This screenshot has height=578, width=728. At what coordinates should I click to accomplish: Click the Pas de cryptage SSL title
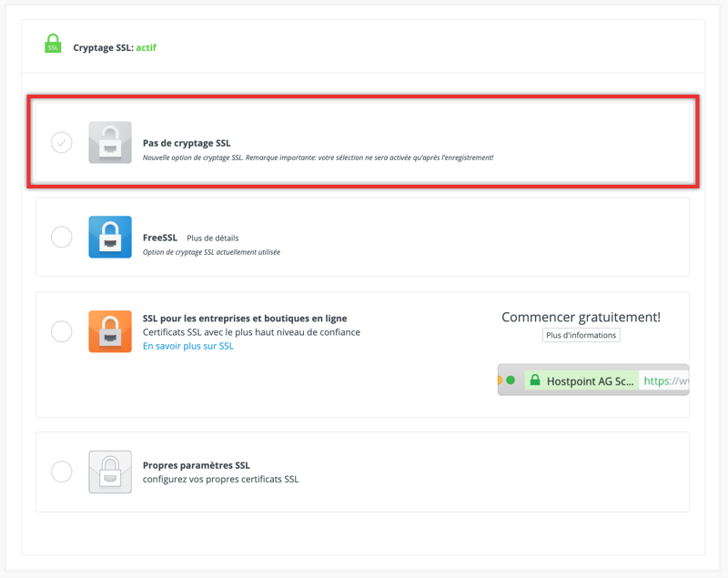tap(187, 143)
